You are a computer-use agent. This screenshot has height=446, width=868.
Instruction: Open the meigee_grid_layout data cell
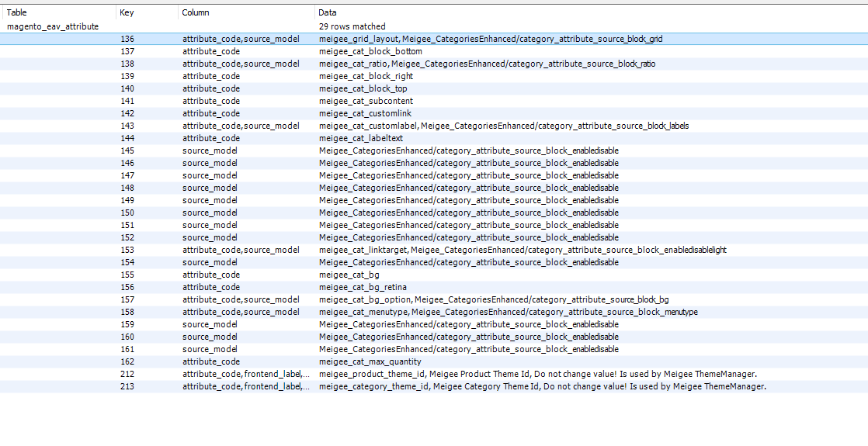coord(491,39)
